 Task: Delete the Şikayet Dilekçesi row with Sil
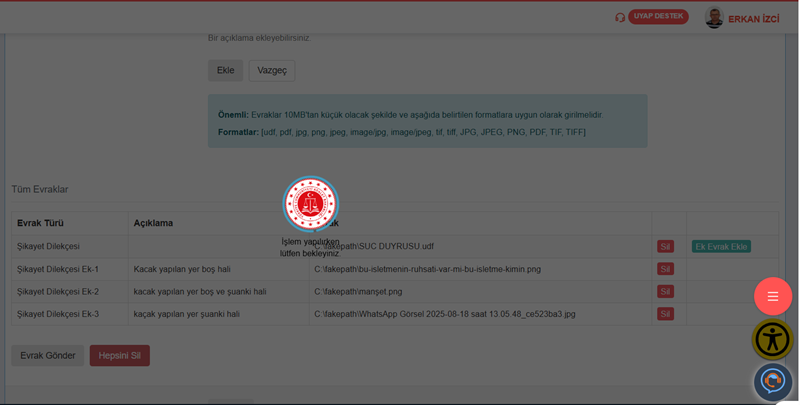point(665,246)
